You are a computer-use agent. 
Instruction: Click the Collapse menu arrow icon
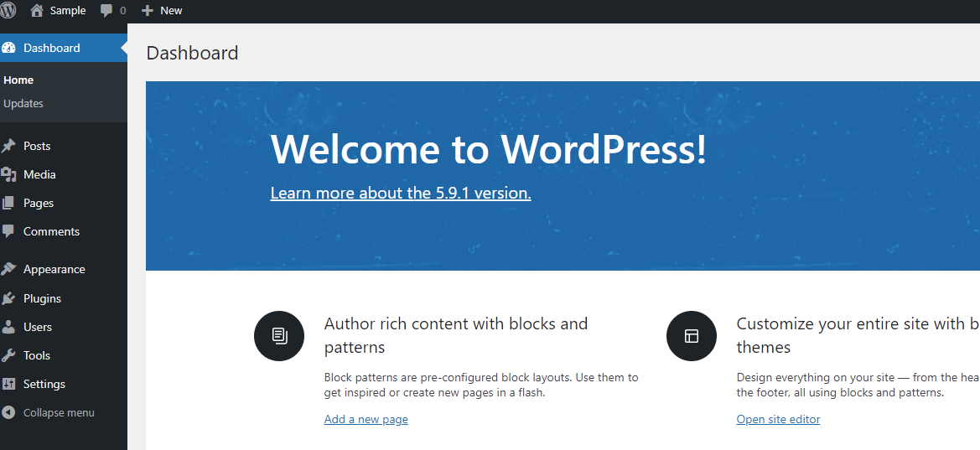(8, 412)
